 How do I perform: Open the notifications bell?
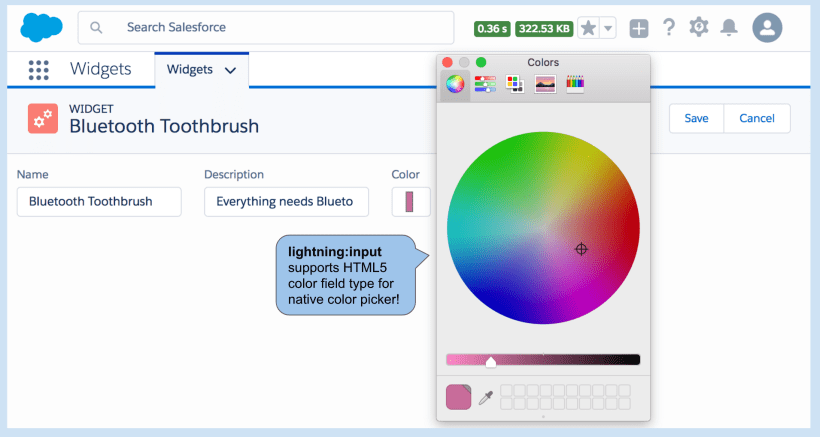729,27
